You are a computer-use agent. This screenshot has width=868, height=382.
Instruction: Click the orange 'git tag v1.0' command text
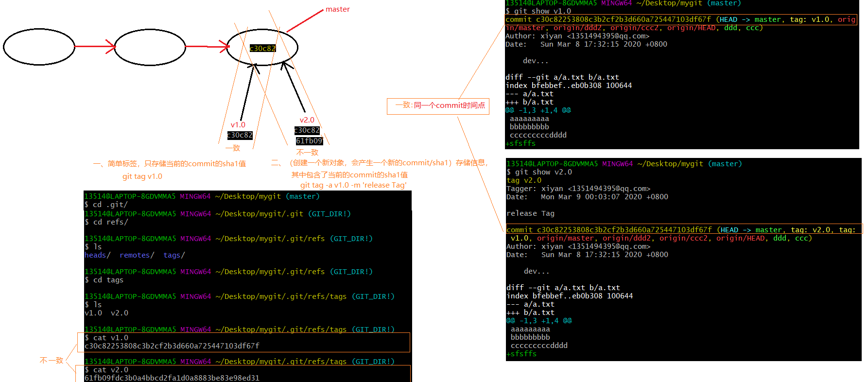pyautogui.click(x=142, y=176)
